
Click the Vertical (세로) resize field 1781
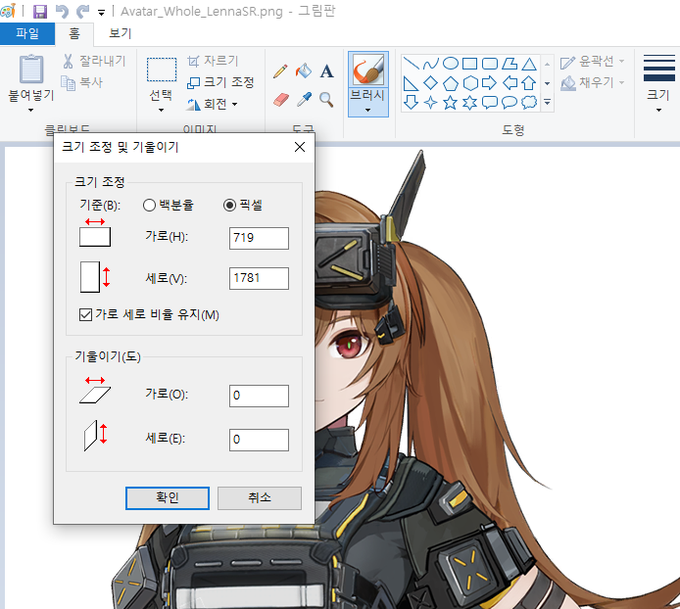(259, 278)
